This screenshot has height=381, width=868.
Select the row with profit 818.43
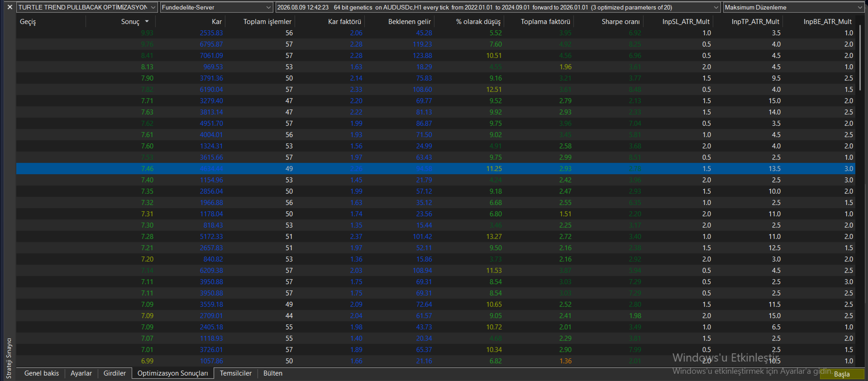436,225
